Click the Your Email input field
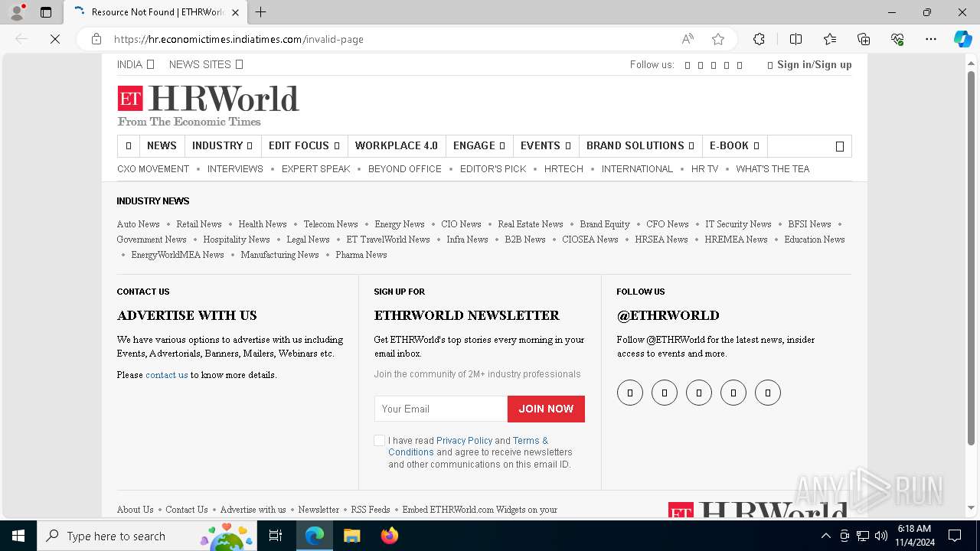Viewport: 980px width, 551px height. (441, 409)
